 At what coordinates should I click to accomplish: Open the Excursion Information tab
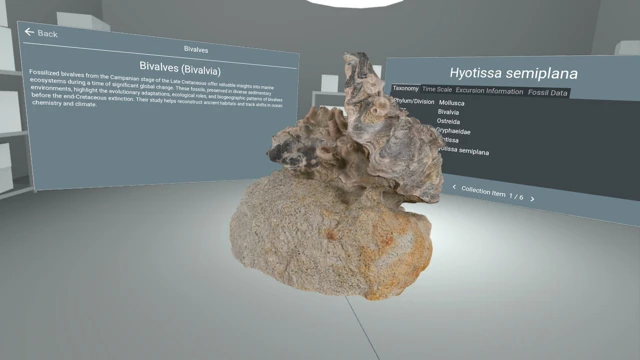[x=489, y=91]
